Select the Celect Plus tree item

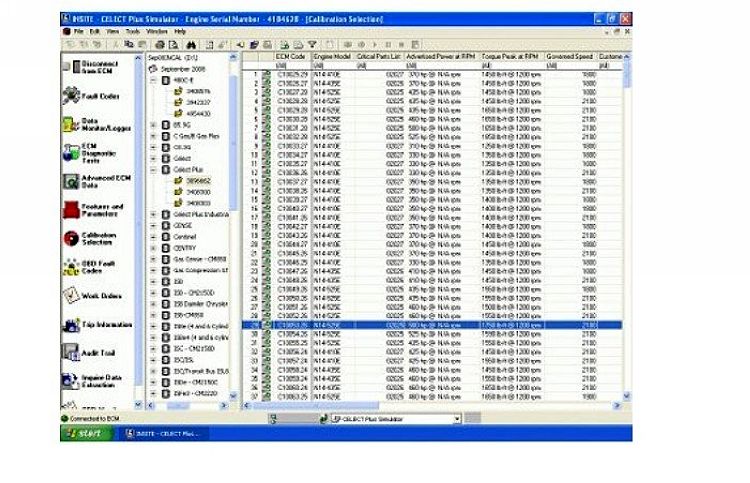tap(188, 170)
